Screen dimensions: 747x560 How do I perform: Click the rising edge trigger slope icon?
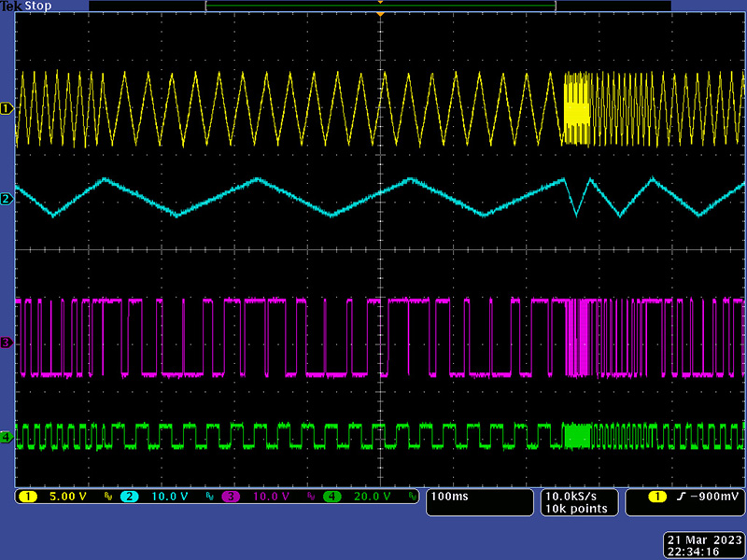pos(678,497)
